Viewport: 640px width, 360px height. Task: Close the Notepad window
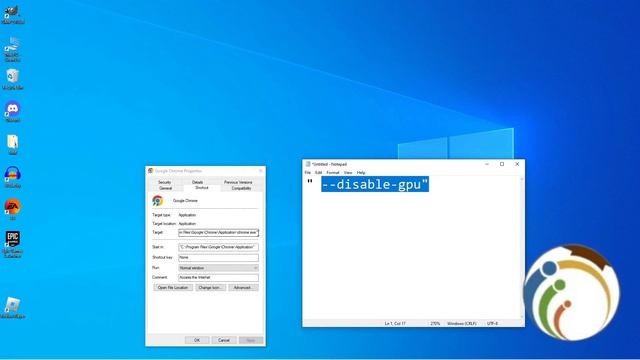[517, 164]
